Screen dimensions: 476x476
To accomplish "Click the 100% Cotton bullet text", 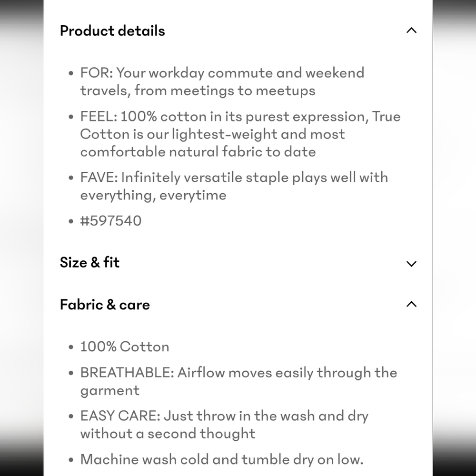I will [124, 347].
